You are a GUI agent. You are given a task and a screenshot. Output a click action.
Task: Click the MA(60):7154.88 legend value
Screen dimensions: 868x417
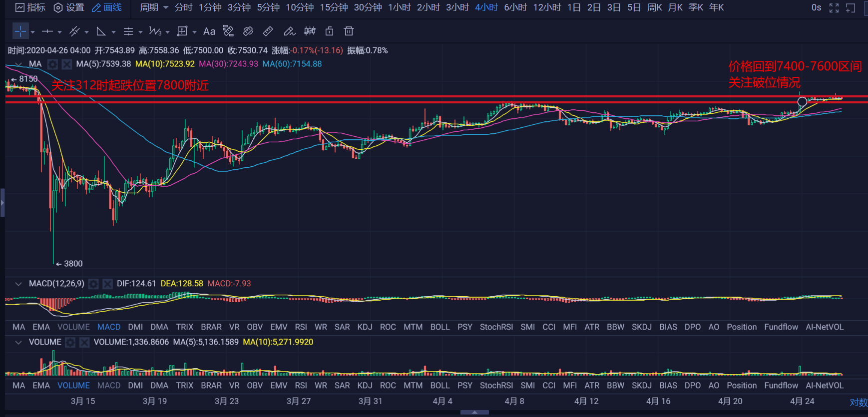click(x=292, y=64)
